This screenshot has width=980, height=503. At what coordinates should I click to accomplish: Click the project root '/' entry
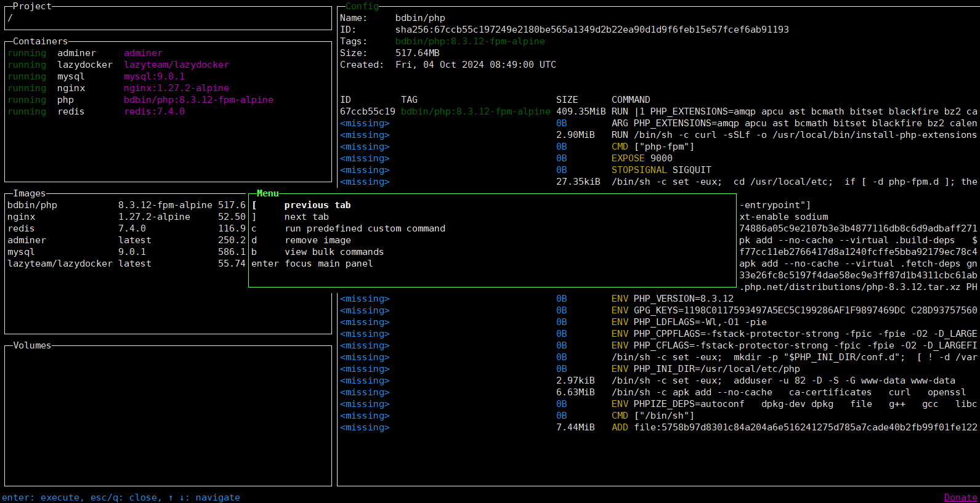pos(10,18)
